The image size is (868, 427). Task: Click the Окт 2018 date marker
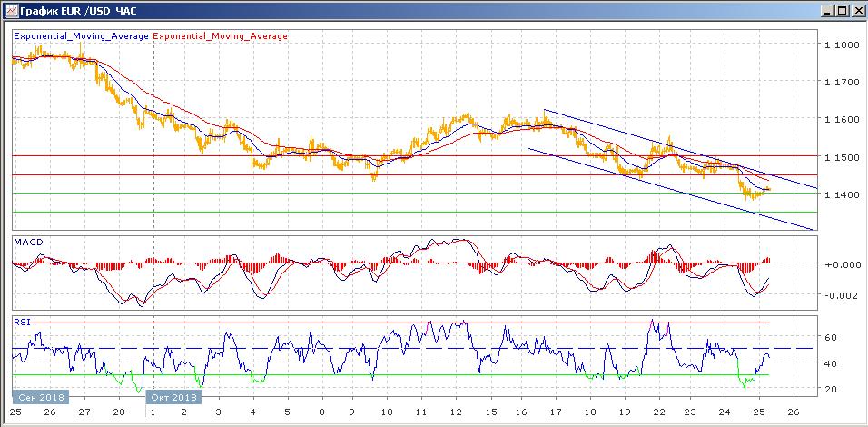tap(173, 398)
